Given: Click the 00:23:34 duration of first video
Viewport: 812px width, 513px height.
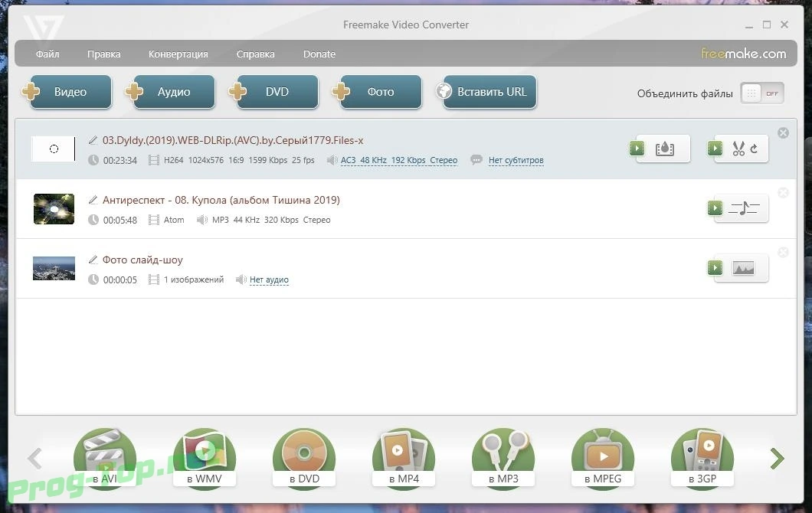Looking at the screenshot, I should [120, 161].
